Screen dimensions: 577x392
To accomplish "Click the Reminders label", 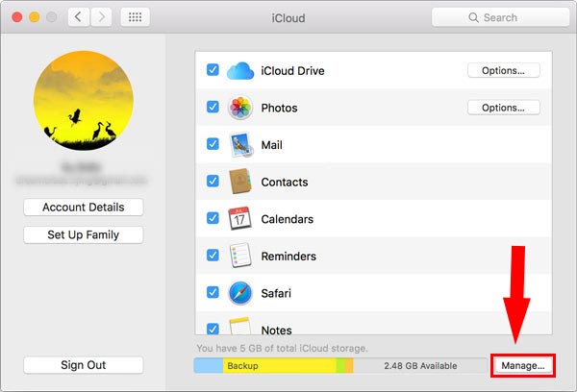I will [288, 256].
